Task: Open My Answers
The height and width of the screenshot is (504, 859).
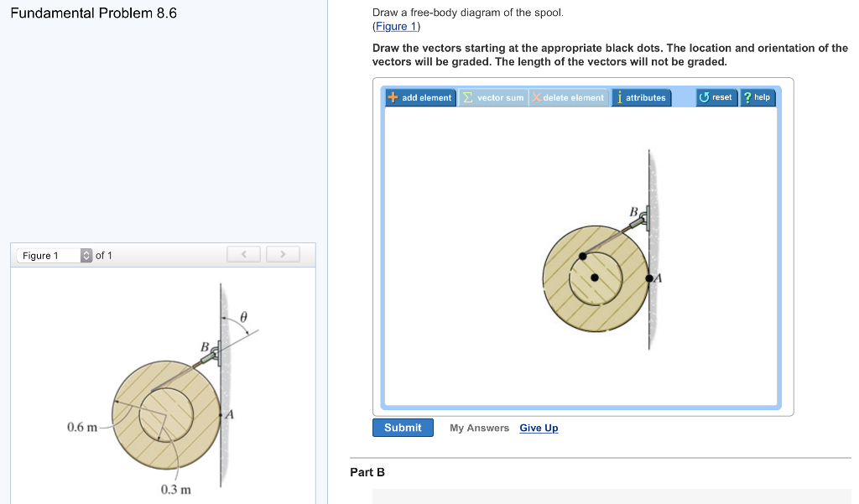Action: tap(479, 428)
